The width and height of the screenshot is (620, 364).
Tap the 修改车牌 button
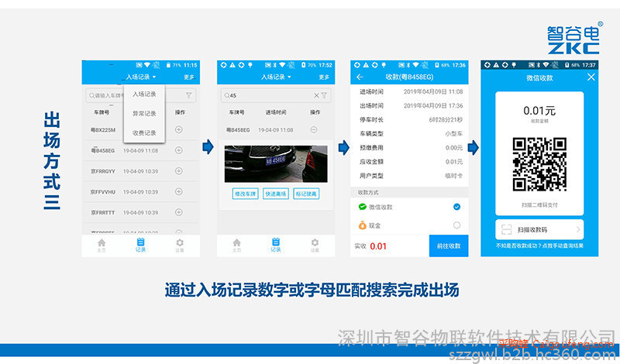click(x=245, y=194)
